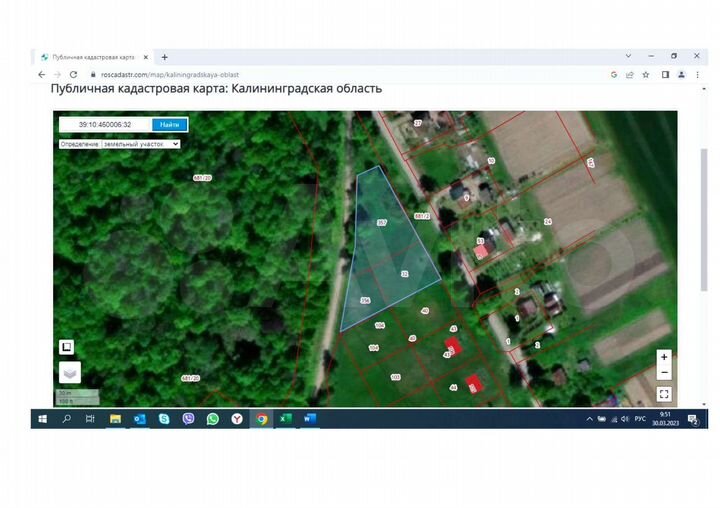Expand the tab search chevron in title bar

[x=628, y=56]
